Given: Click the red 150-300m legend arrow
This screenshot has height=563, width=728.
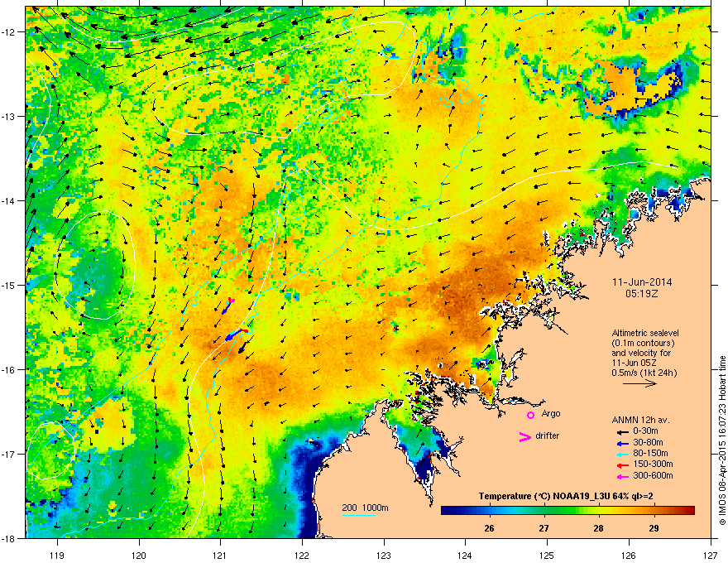Looking at the screenshot, I should tap(623, 465).
